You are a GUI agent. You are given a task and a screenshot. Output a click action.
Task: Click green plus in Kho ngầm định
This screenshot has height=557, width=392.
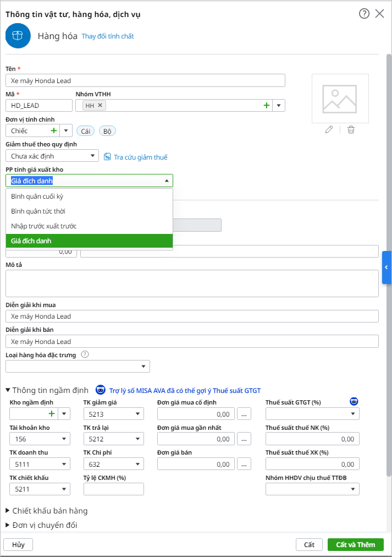tap(52, 413)
